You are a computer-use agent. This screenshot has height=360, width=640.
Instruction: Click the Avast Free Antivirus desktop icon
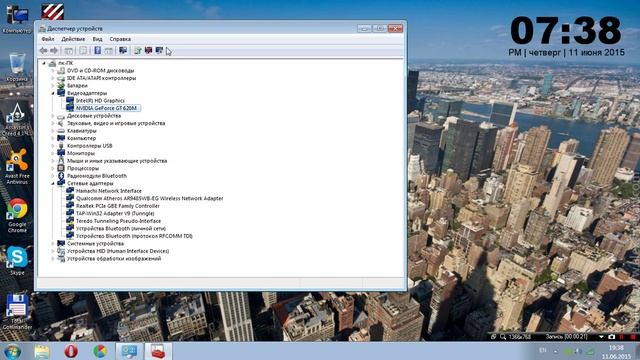pyautogui.click(x=17, y=167)
